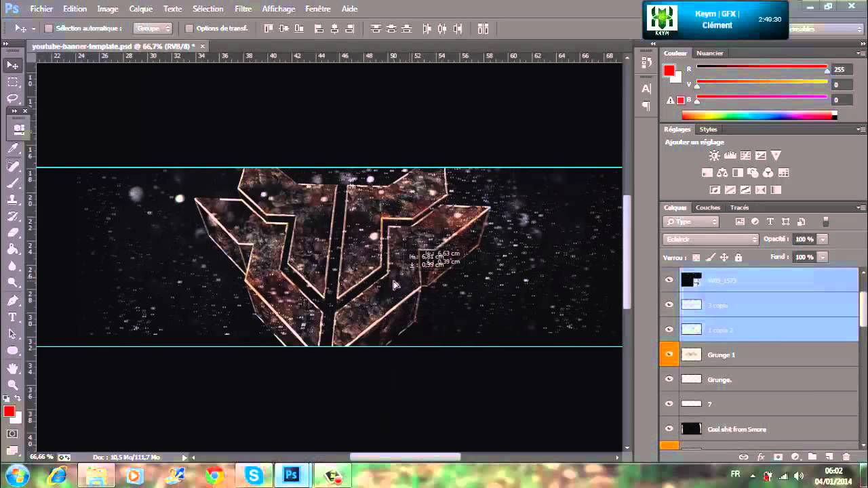
Task: Pick a color from the spectrum ramp
Action: [759, 116]
